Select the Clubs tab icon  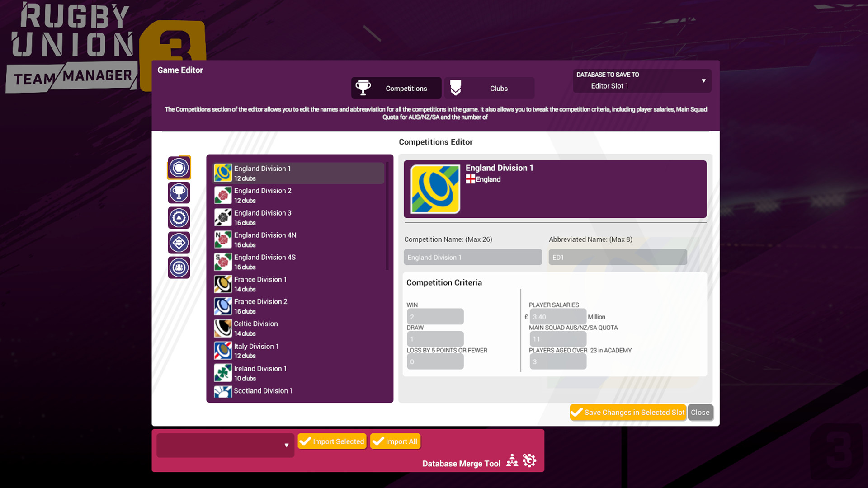click(455, 88)
